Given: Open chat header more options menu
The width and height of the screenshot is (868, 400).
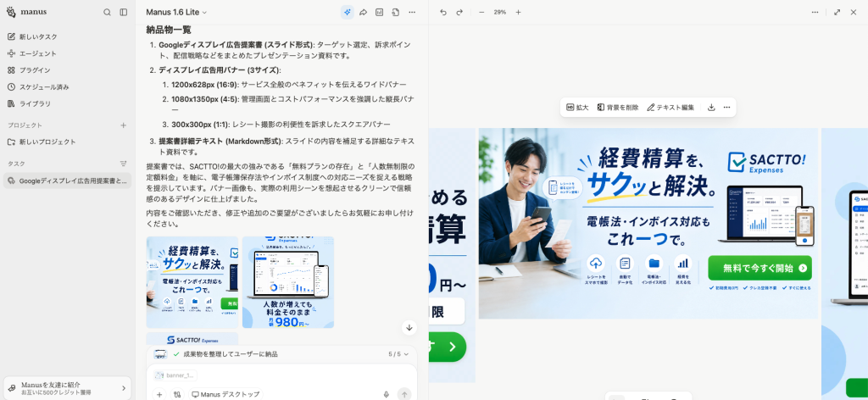Looking at the screenshot, I should coord(412,12).
